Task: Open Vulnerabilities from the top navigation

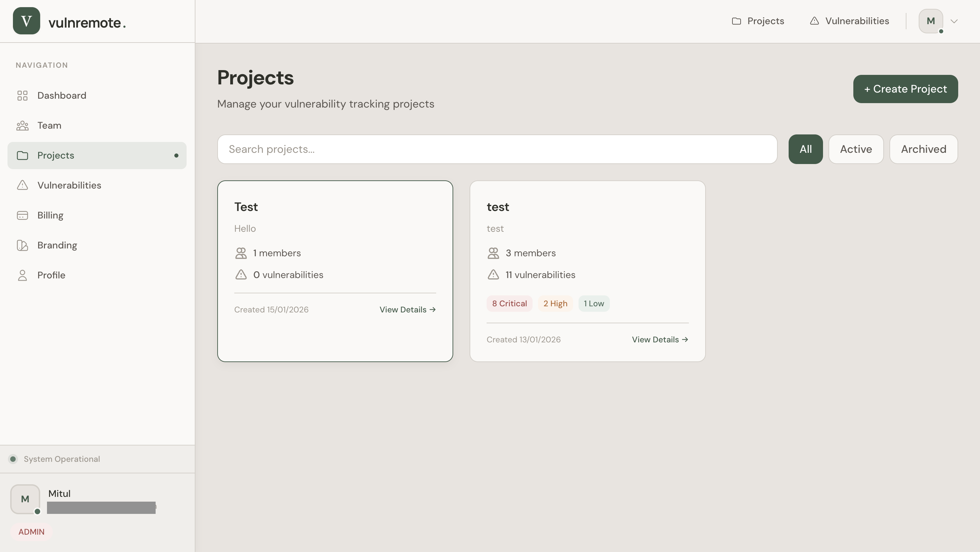Action: [x=857, y=21]
